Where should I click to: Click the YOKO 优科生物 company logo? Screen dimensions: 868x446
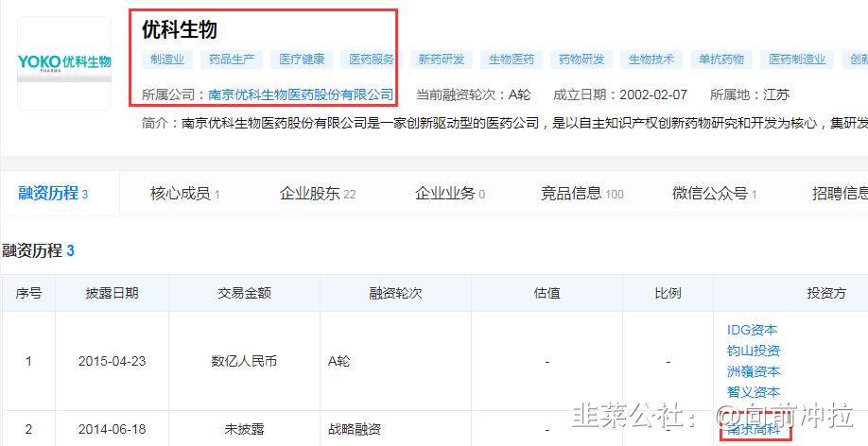pyautogui.click(x=64, y=63)
